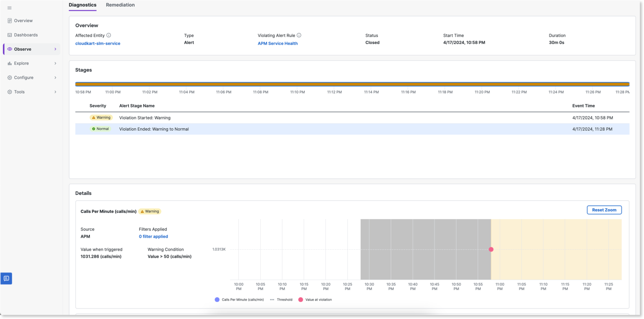Image resolution: width=644 pixels, height=319 pixels.
Task: Click the APM source value
Action: coord(85,236)
